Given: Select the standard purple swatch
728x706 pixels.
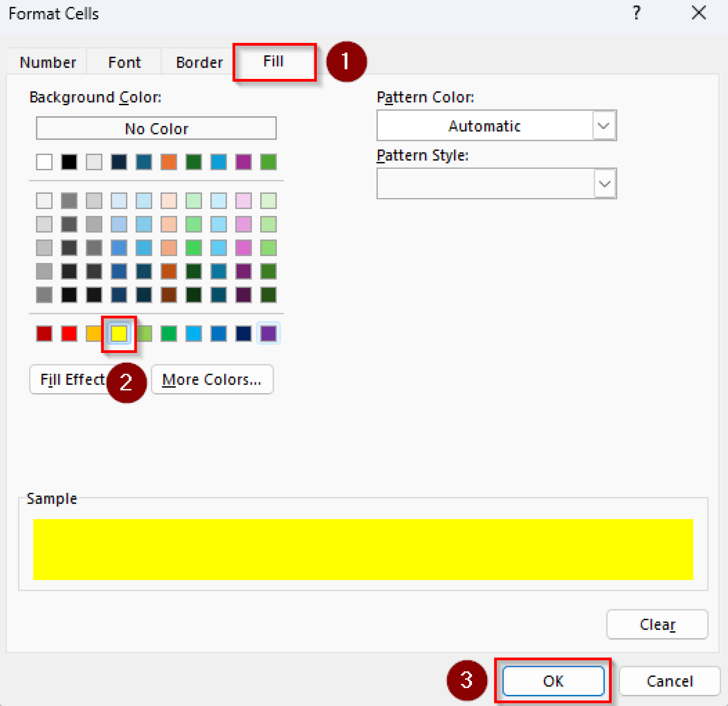Looking at the screenshot, I should [x=268, y=333].
